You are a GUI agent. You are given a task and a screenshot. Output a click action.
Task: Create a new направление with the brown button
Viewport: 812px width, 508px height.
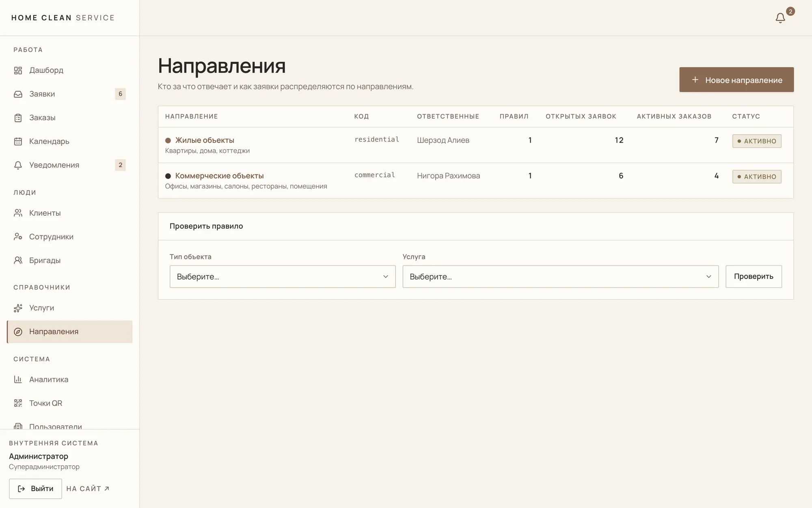tap(736, 80)
